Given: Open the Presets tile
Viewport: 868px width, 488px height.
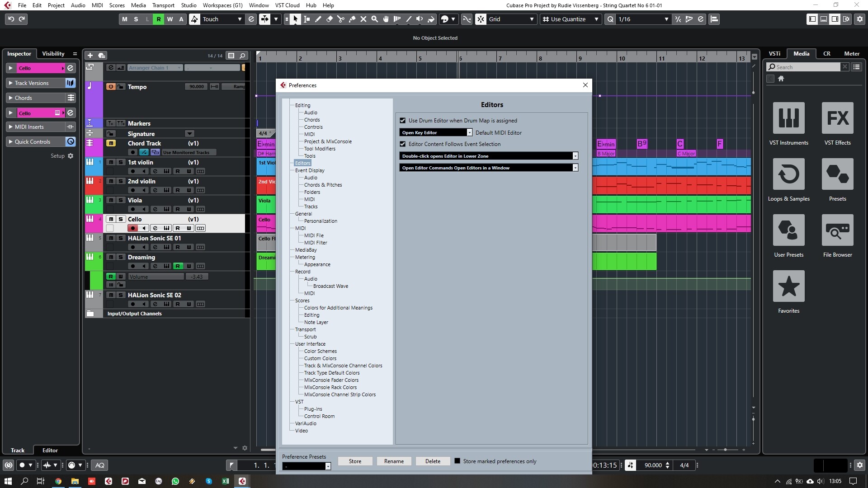Looking at the screenshot, I should click(838, 180).
